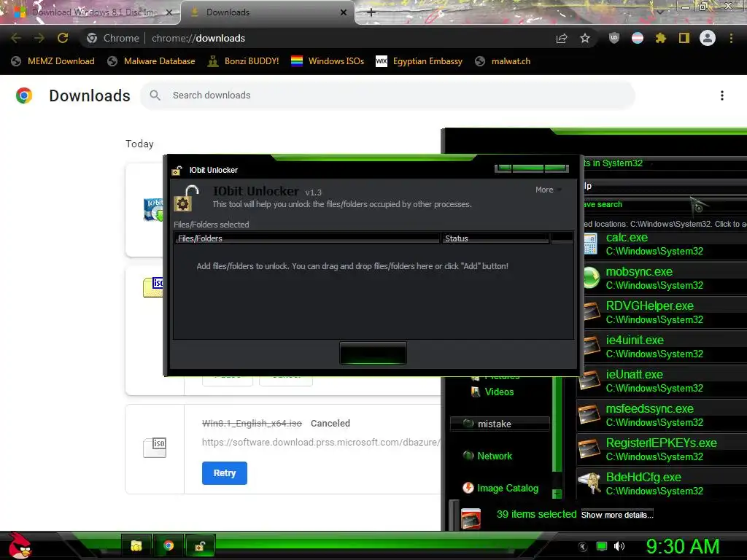Focus the Search downloads field

coord(387,96)
